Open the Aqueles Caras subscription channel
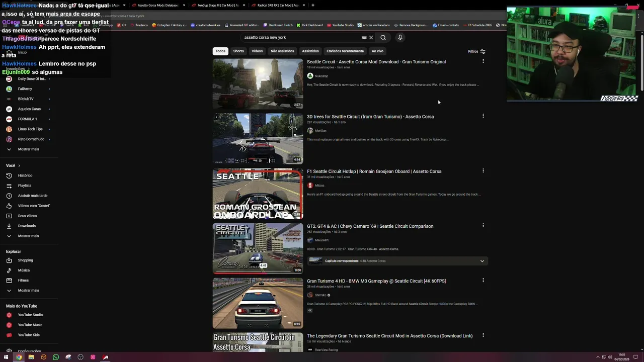The width and height of the screenshot is (644, 362). coord(29,109)
